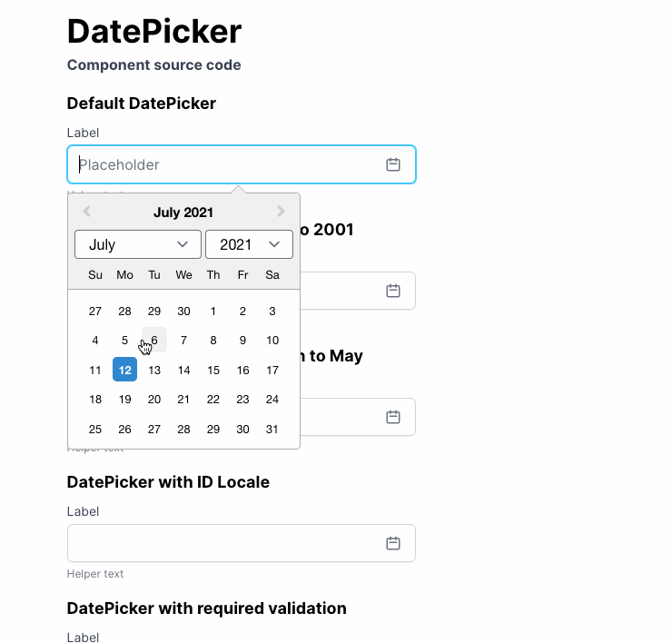Select highlighted date 12 in calendar
The image size is (672, 643).
pyautogui.click(x=124, y=370)
